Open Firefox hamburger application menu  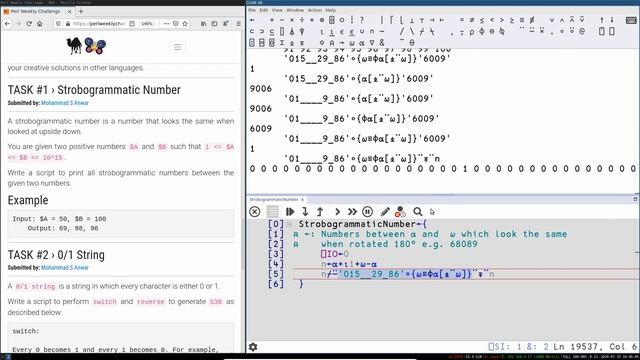[238, 24]
